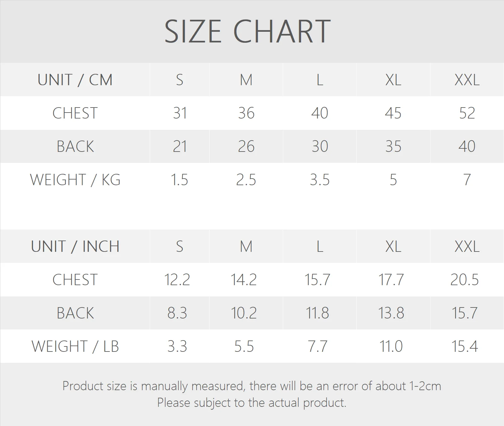The image size is (504, 426).
Task: Click weight value 3.5 in the KG row
Action: coord(320,180)
